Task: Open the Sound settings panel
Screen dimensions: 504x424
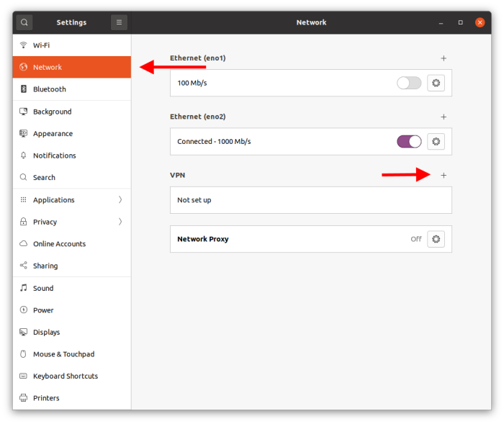Action: tap(43, 288)
